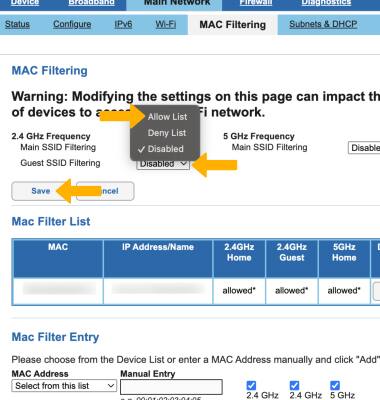Click the Mac Filter Entry heading
Image resolution: width=380 pixels, height=400 pixels.
pos(55,337)
